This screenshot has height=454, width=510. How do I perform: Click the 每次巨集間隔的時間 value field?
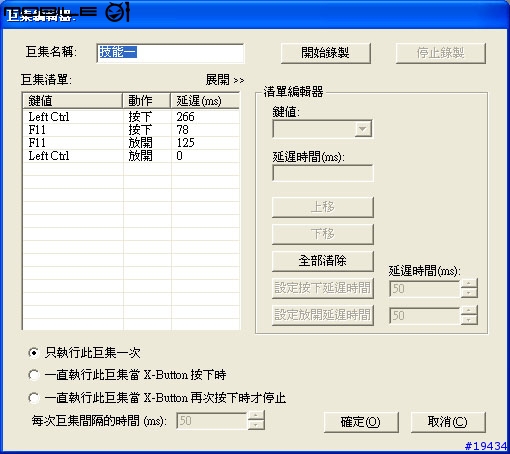[212, 421]
